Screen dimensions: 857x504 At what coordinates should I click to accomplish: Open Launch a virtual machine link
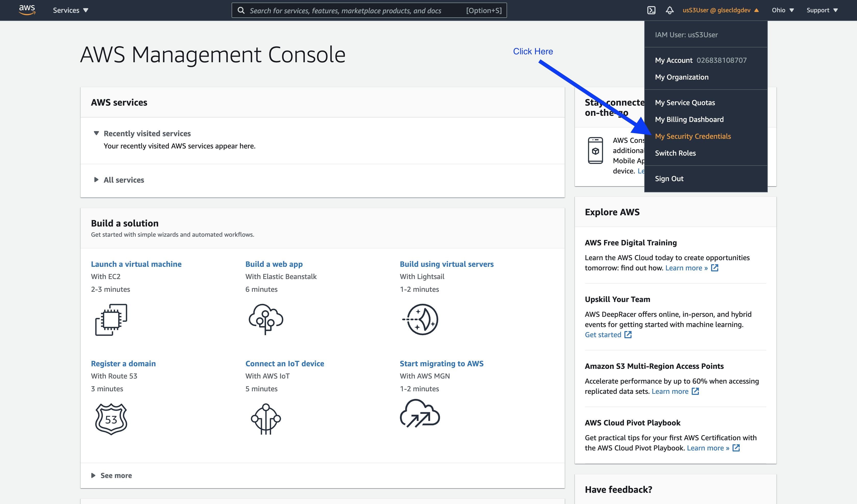(x=136, y=264)
